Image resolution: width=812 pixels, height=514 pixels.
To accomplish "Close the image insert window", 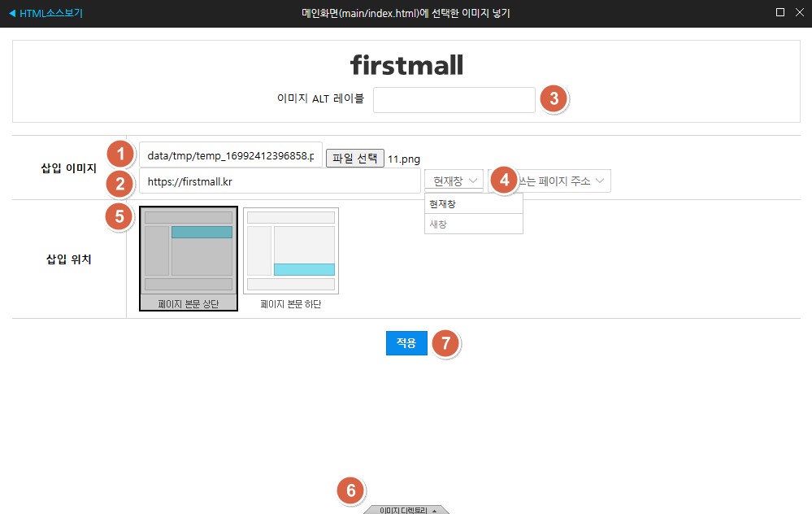I will click(800, 12).
